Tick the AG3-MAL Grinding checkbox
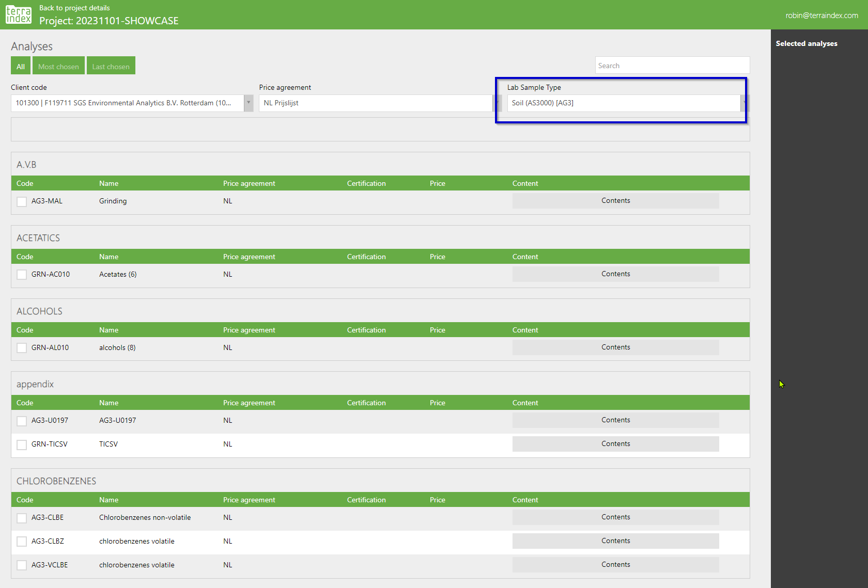Image resolution: width=868 pixels, height=588 pixels. 22,201
